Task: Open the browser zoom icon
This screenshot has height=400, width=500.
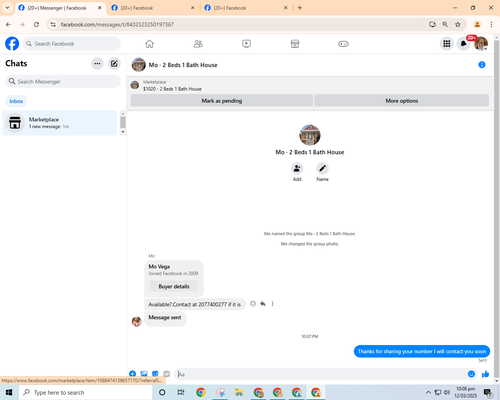Action: tap(445, 24)
